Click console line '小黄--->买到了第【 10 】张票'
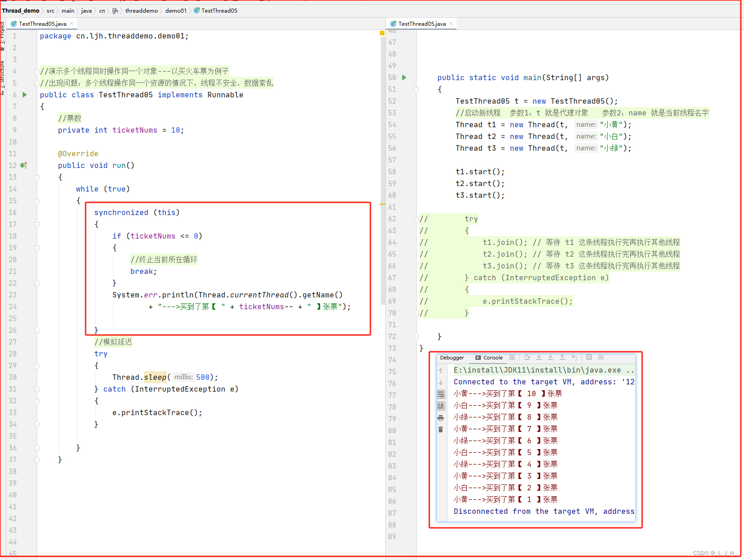Viewport: 744px width, 560px height. tap(508, 394)
